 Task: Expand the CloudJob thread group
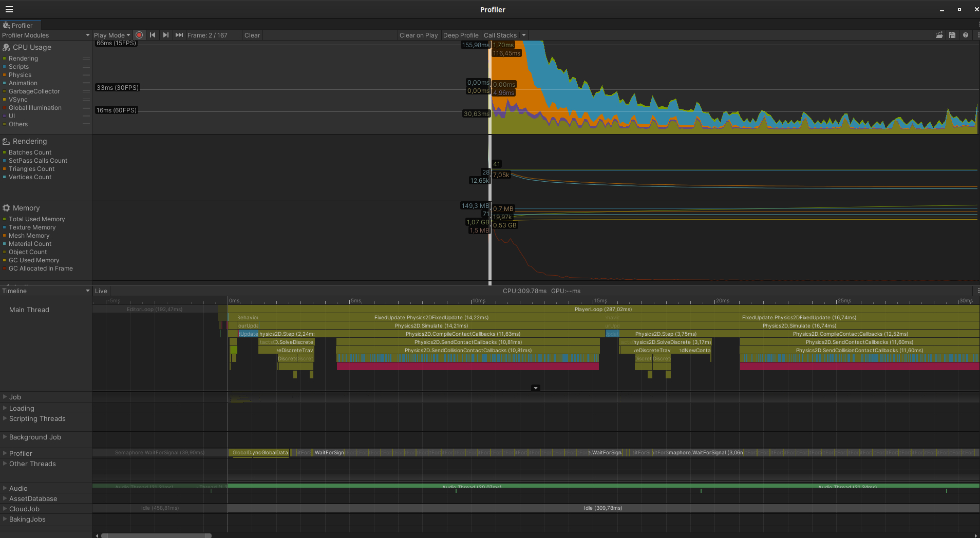coord(5,509)
